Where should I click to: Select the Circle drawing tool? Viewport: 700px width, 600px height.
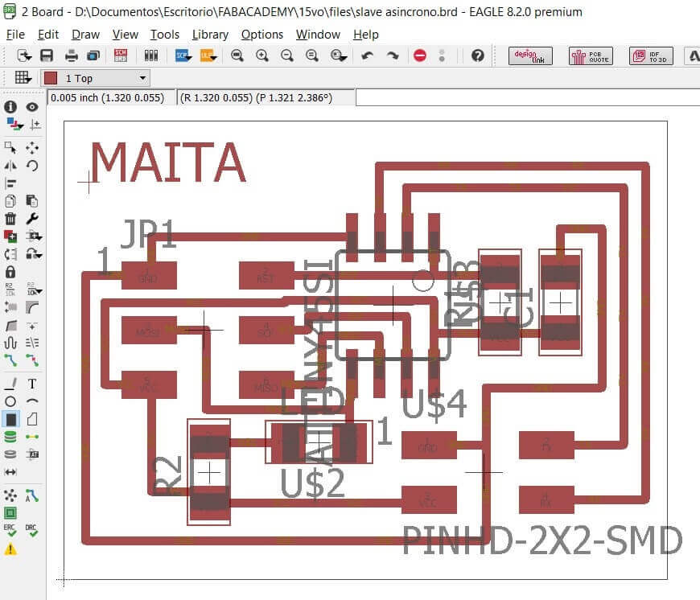(10, 401)
